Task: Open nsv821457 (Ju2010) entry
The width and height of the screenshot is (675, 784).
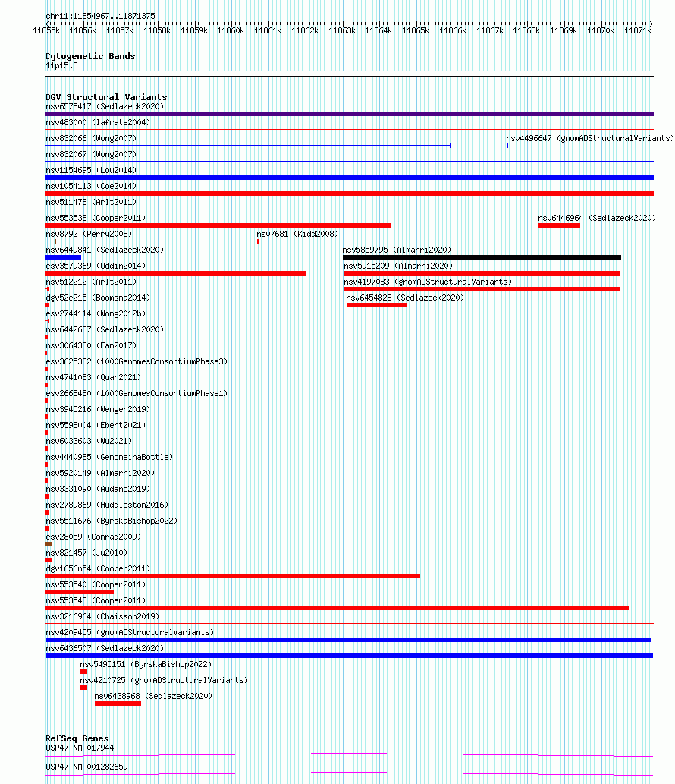Action: coord(86,553)
